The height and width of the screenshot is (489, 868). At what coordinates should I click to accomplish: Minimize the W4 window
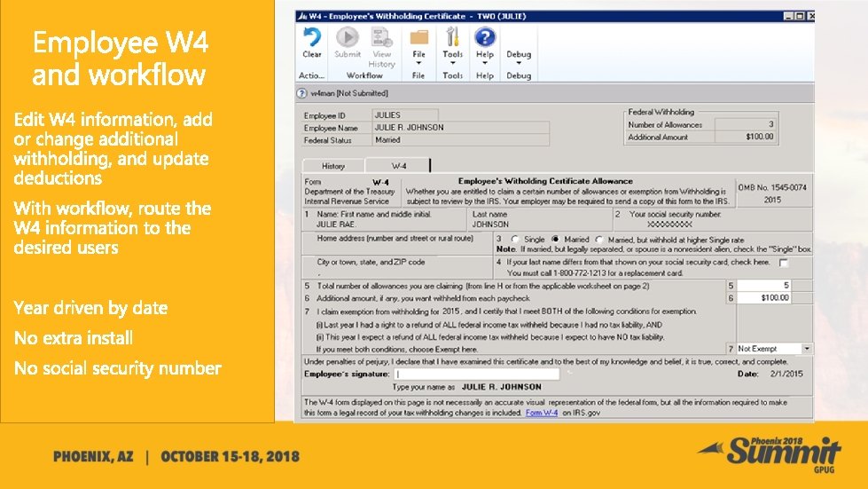point(789,16)
